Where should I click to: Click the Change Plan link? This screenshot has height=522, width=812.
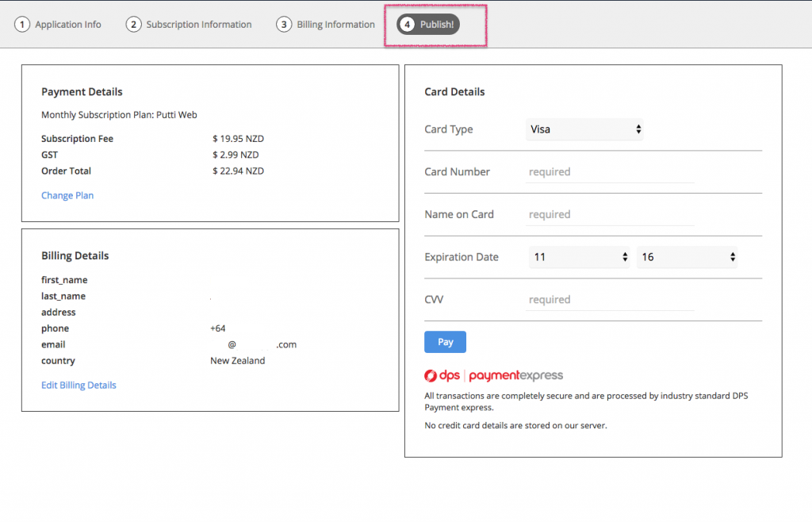pyautogui.click(x=67, y=195)
